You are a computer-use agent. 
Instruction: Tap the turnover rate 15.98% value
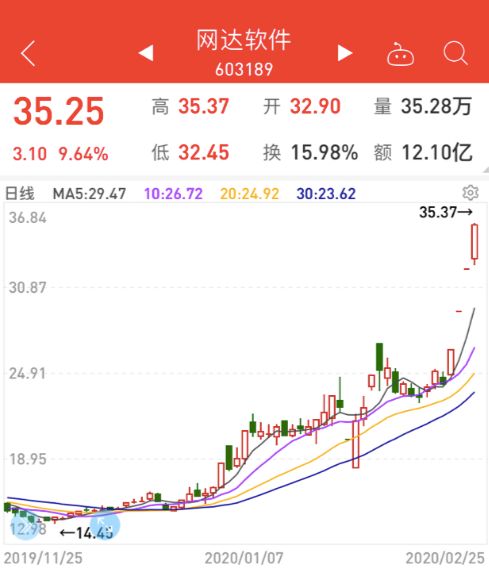tap(325, 152)
